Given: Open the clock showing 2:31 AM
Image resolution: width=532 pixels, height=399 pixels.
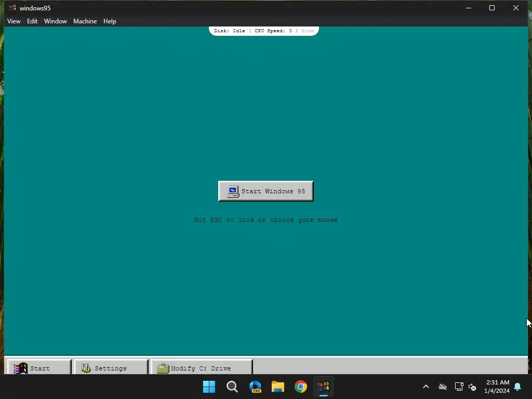Looking at the screenshot, I should tap(497, 387).
